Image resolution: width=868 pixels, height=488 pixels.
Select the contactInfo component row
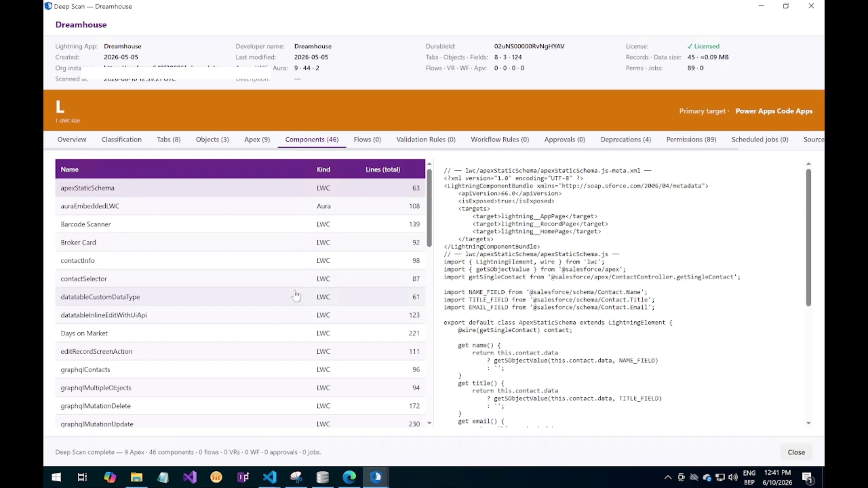point(240,260)
